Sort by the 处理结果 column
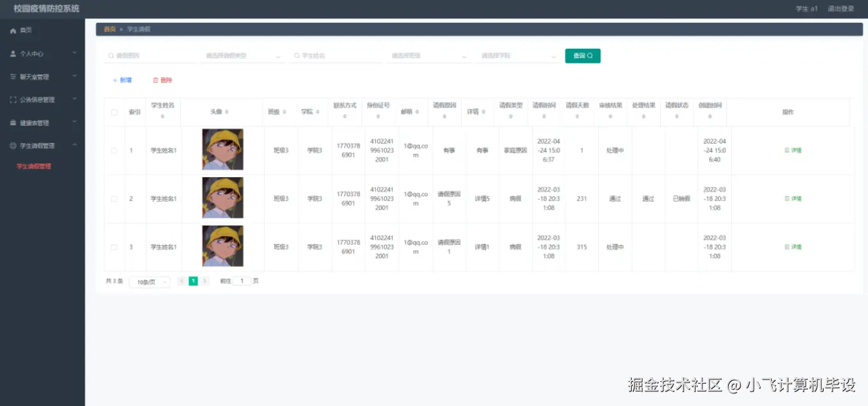Screen dimensions: 868x406 click(x=644, y=117)
